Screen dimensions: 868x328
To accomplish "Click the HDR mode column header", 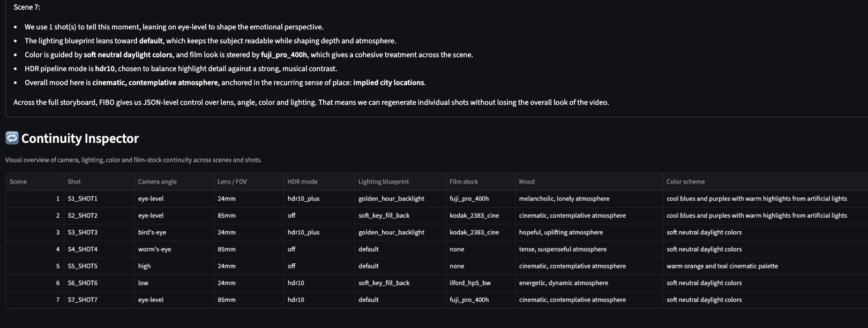I will pyautogui.click(x=302, y=182).
